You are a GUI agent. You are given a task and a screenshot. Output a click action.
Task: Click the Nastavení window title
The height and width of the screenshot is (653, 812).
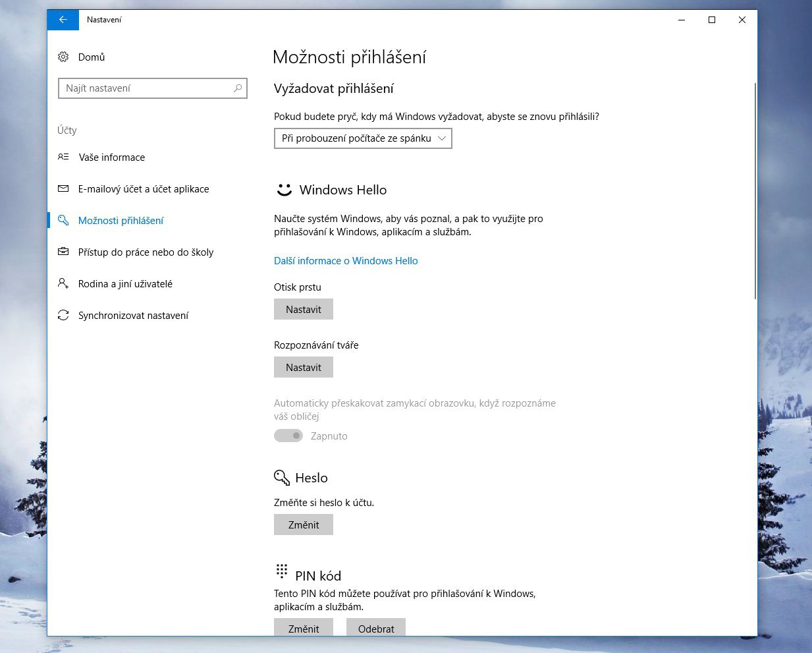[x=104, y=20]
